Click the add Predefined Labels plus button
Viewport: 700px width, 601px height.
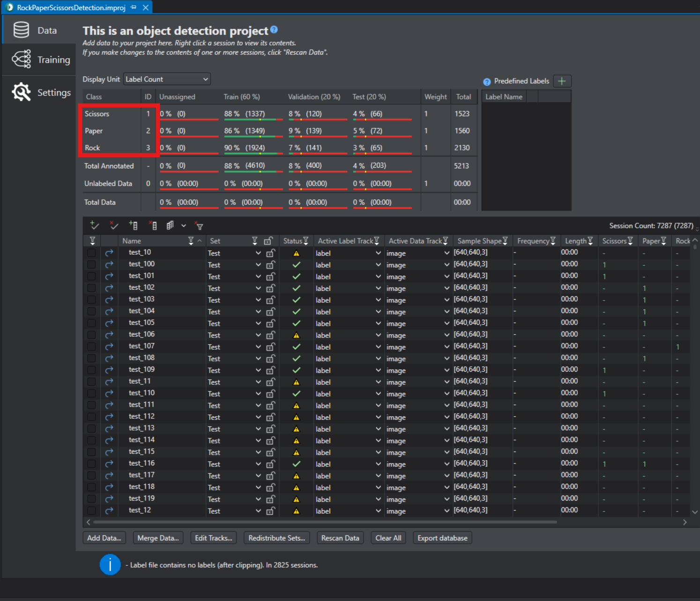pos(562,81)
